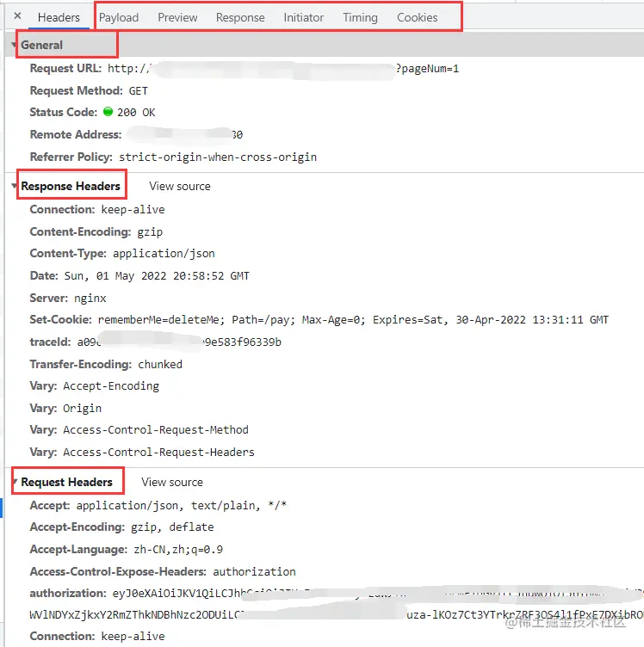
Task: Select Accept-Language zh-CN value
Action: (178, 550)
